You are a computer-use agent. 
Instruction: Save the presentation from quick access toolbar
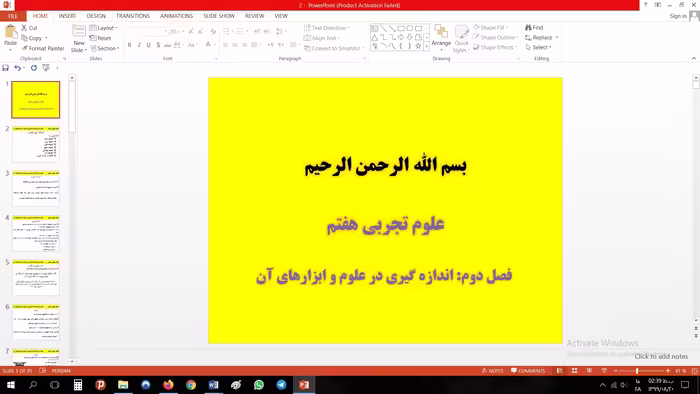coord(5,68)
